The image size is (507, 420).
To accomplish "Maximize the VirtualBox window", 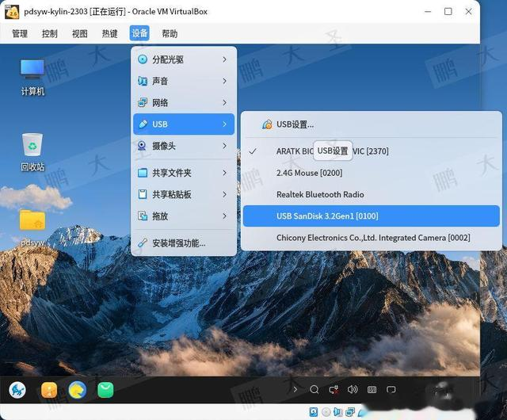I will (x=448, y=11).
